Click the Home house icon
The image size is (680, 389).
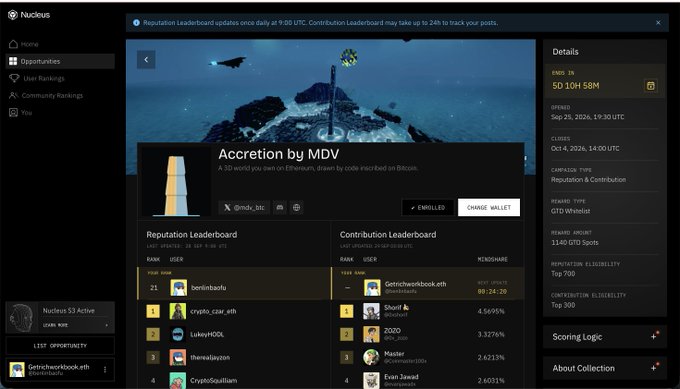click(13, 44)
